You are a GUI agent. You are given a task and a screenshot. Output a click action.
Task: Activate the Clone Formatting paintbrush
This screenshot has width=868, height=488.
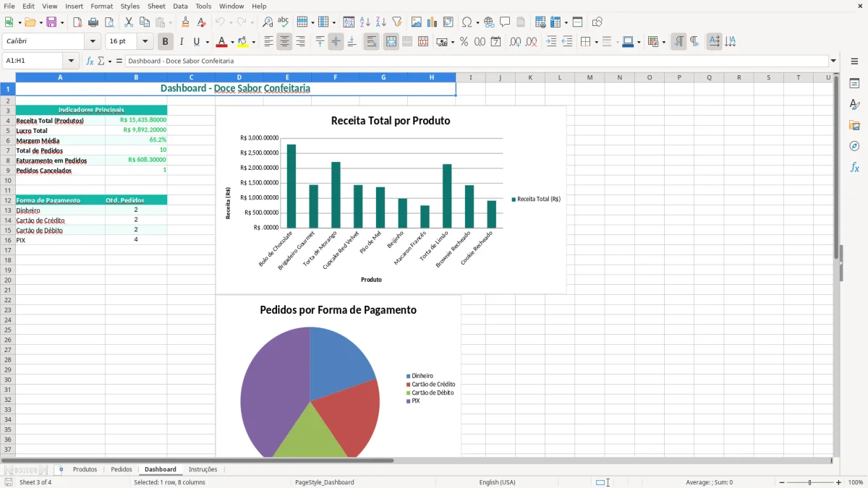tap(186, 22)
